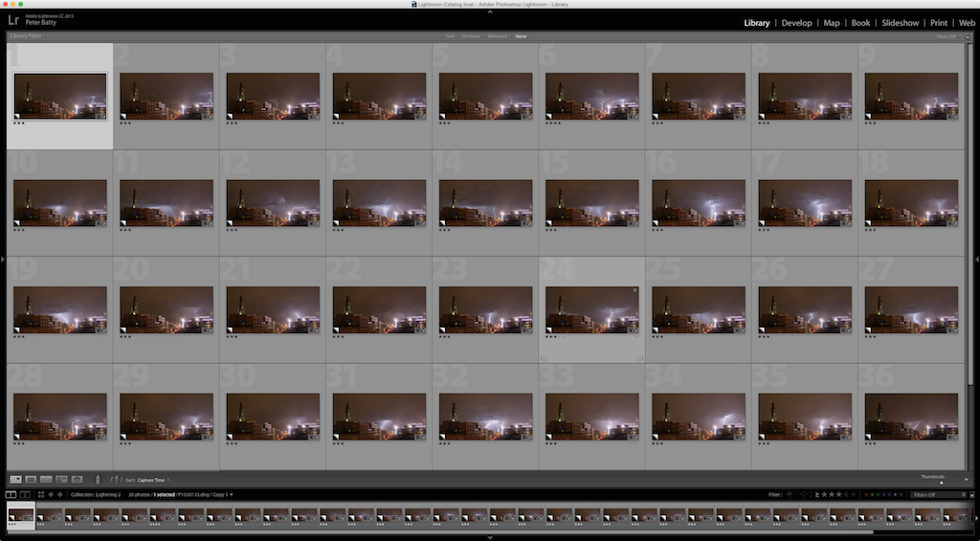
Task: Select Attribute in Library Filter bar
Action: tap(471, 36)
